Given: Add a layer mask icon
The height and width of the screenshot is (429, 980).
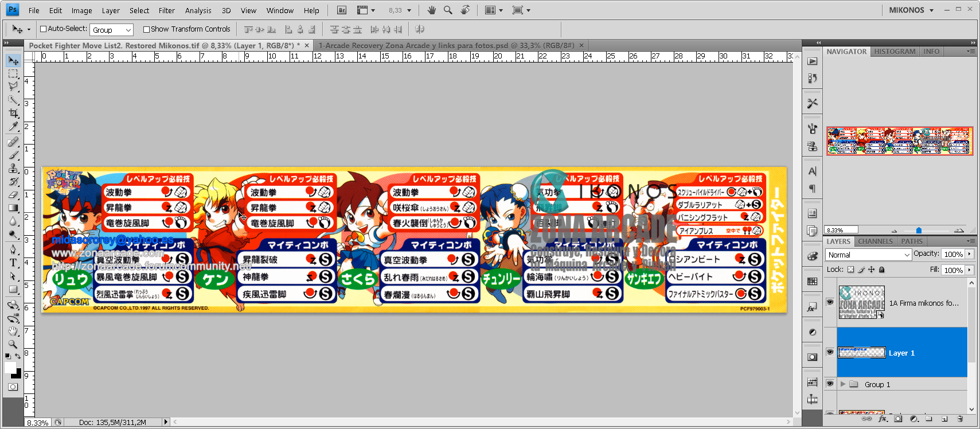Looking at the screenshot, I should click(x=898, y=419).
